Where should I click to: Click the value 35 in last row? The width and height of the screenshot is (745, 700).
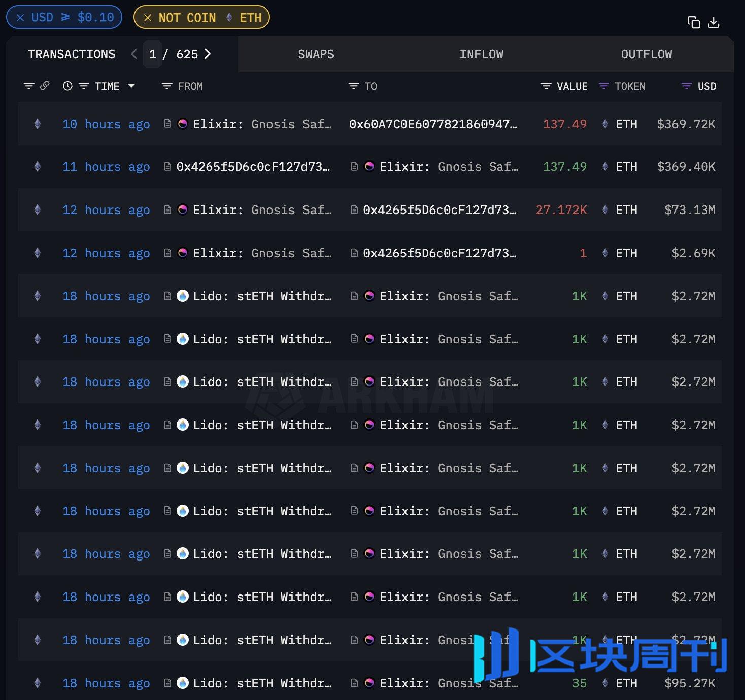point(579,683)
